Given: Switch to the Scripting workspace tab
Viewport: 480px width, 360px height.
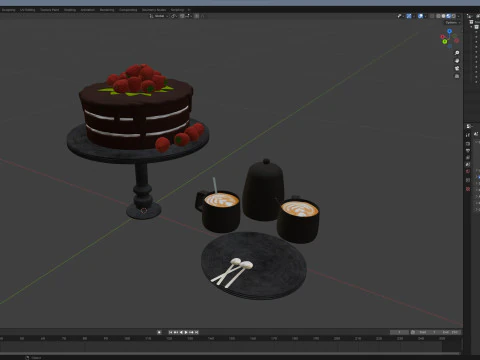Looking at the screenshot, I should pos(177,10).
